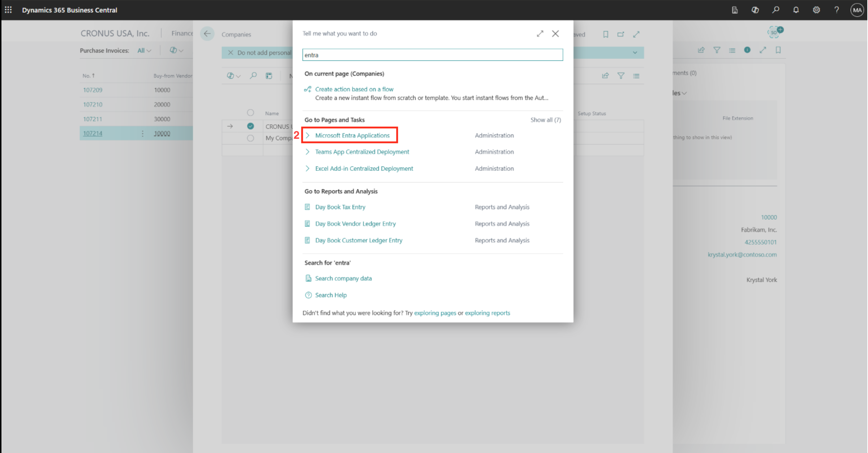The height and width of the screenshot is (453, 868).
Task: Search the Companies list with magnifier icon
Action: pos(253,75)
